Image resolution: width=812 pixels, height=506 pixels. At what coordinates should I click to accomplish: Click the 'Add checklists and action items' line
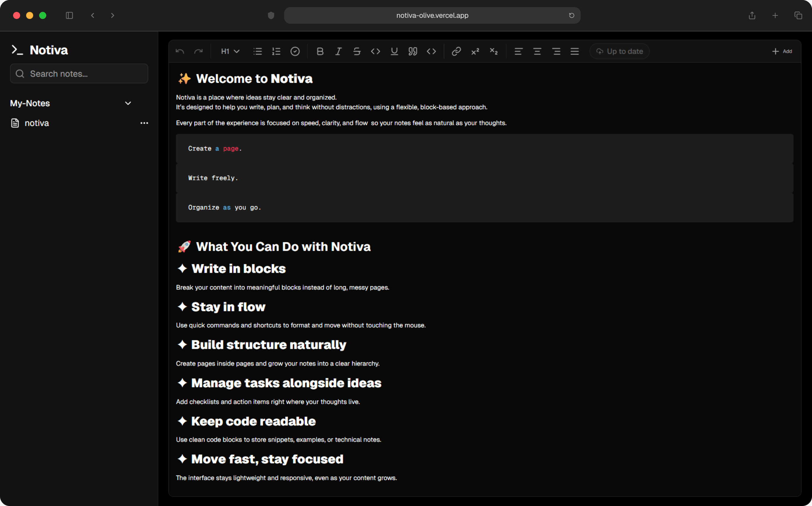tap(268, 402)
